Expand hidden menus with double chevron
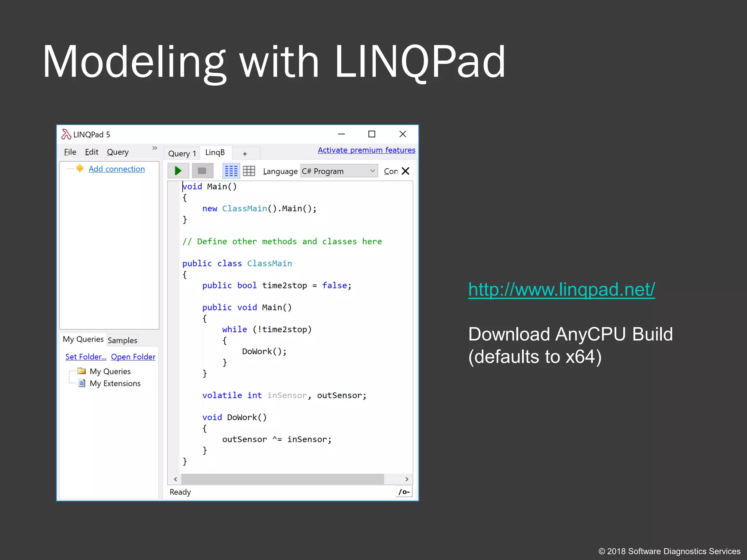Viewport: 747px width, 560px height. [155, 148]
